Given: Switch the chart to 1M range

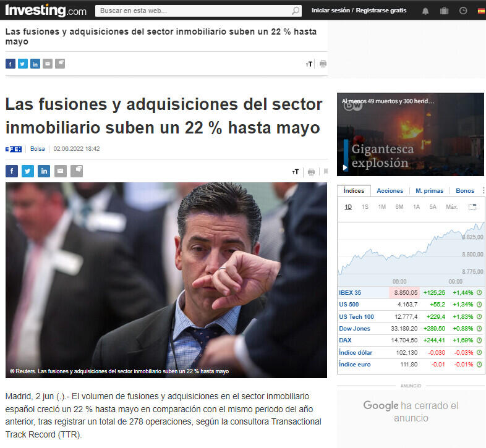Looking at the screenshot, I should (x=382, y=207).
